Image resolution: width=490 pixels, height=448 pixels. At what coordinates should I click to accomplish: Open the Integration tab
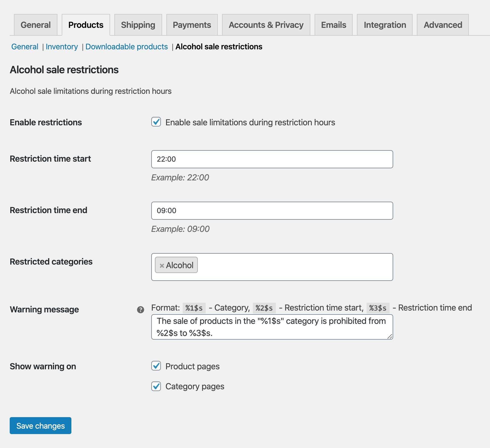point(385,25)
